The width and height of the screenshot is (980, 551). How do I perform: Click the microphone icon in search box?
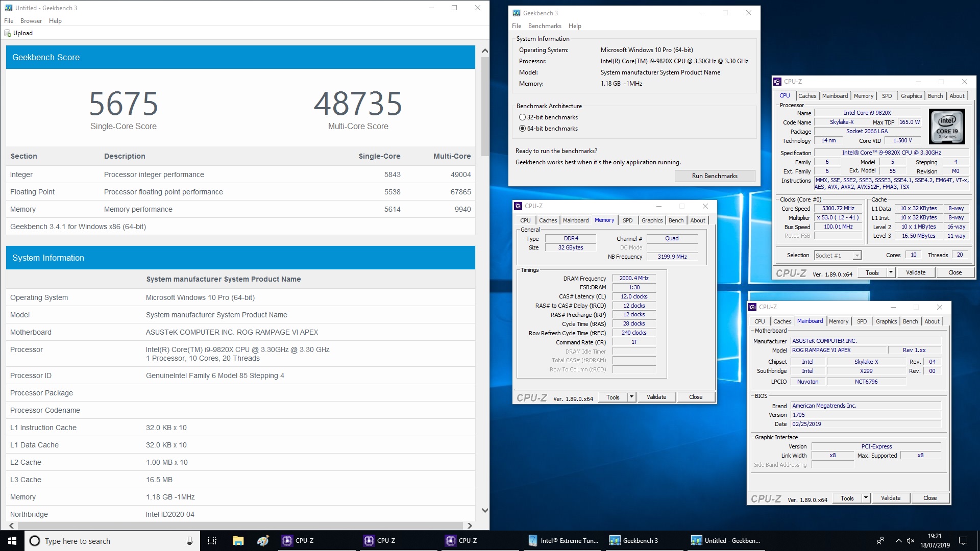tap(189, 541)
